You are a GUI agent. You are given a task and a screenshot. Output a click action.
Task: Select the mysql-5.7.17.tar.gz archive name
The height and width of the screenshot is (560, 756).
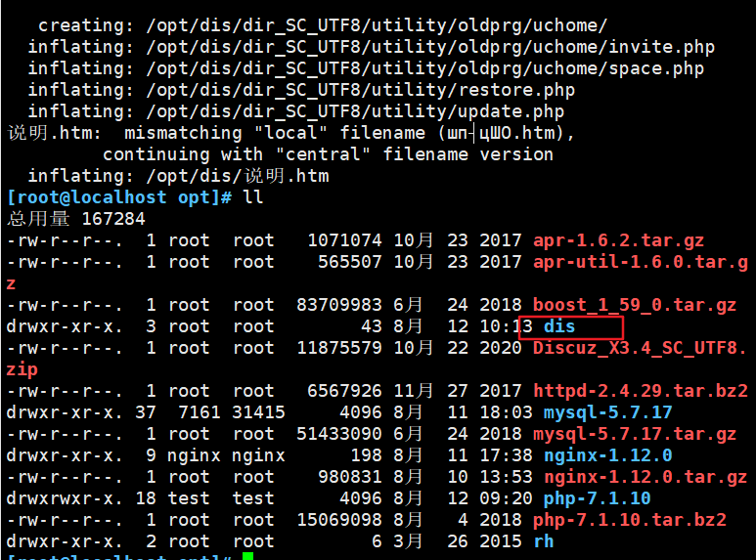635,434
